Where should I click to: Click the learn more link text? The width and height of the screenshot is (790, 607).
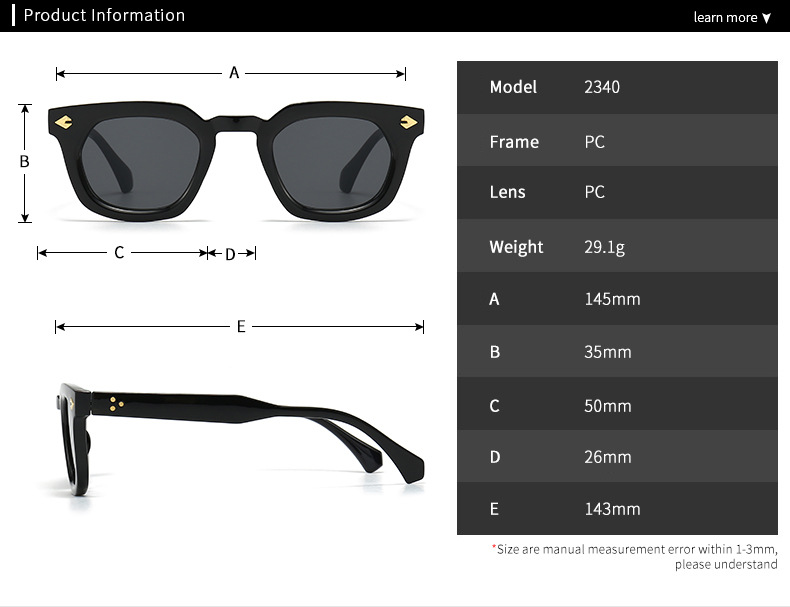point(725,18)
